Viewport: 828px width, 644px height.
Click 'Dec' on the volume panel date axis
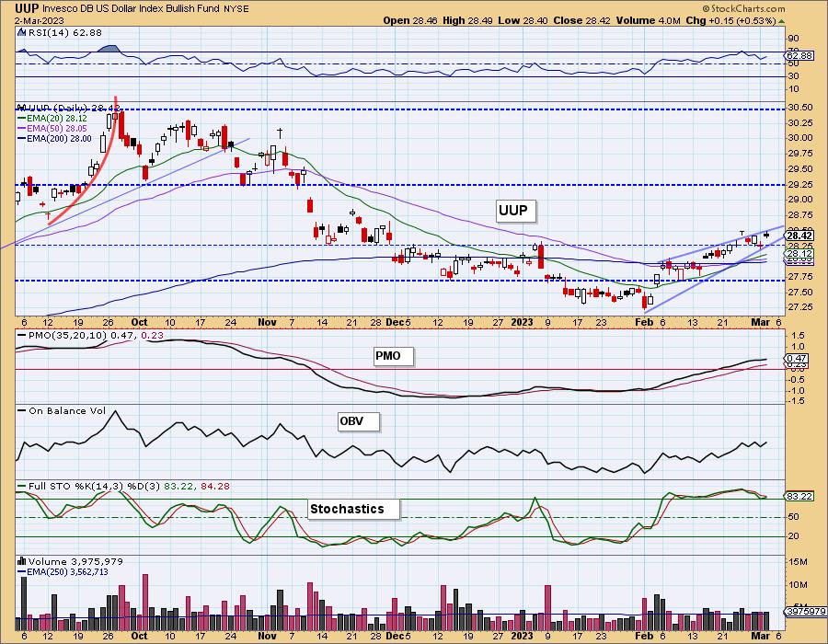[395, 636]
